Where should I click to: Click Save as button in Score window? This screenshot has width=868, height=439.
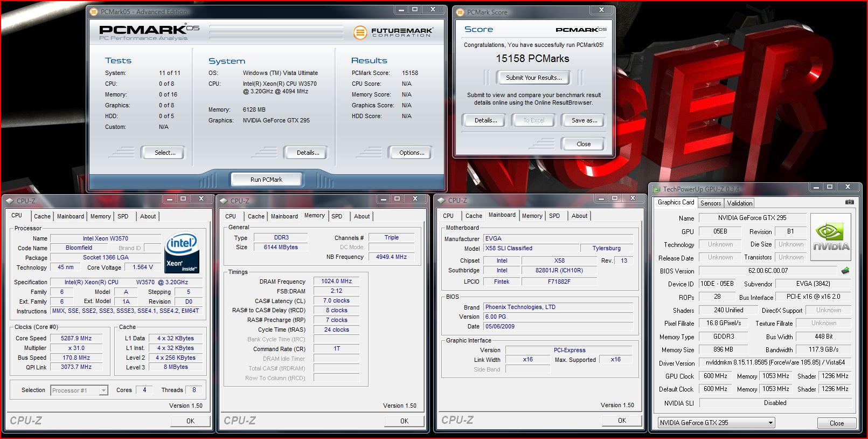[x=584, y=120]
